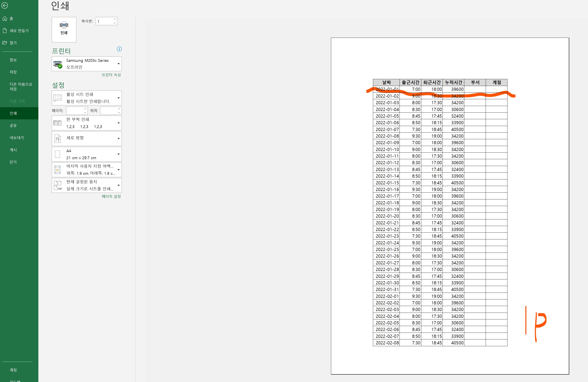Select Export in the sidebar
Viewport: 588px width, 382px height.
[x=17, y=137]
